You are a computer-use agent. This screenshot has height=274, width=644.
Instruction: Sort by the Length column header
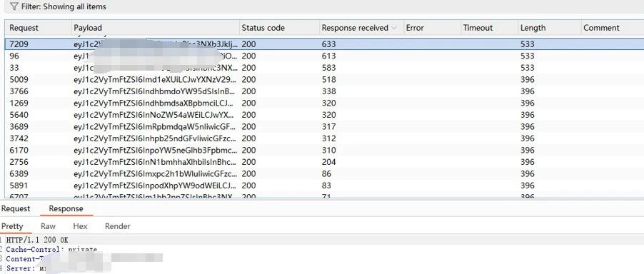coord(550,28)
